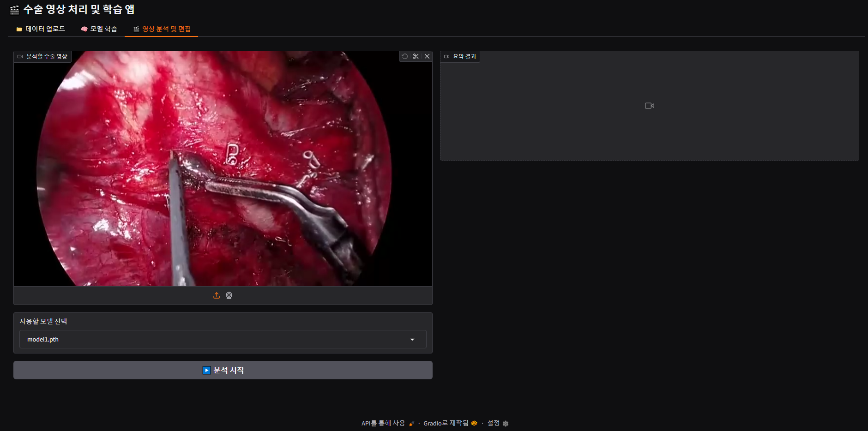Trim the surgical video with the scissors icon

coord(416,56)
